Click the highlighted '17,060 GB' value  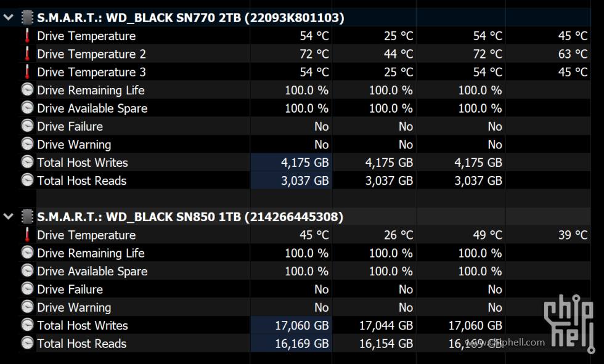tap(301, 326)
